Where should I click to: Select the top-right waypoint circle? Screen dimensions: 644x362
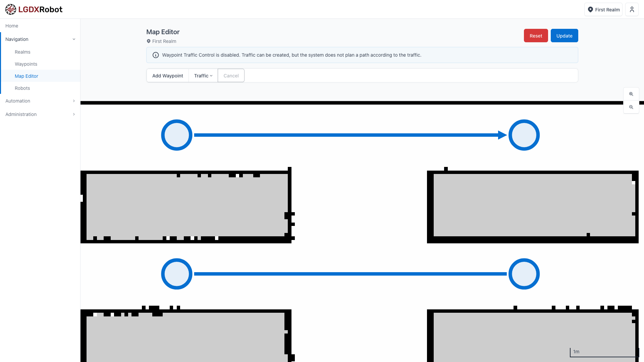tap(524, 135)
